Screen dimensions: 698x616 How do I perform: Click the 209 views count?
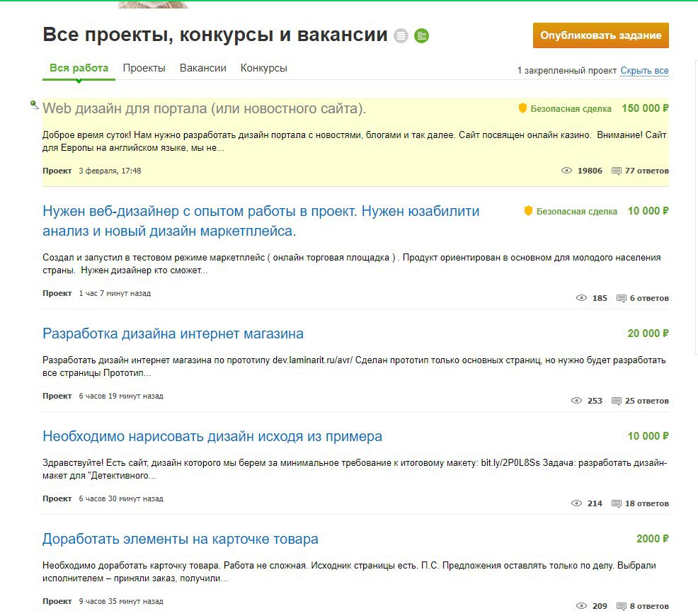pos(600,606)
